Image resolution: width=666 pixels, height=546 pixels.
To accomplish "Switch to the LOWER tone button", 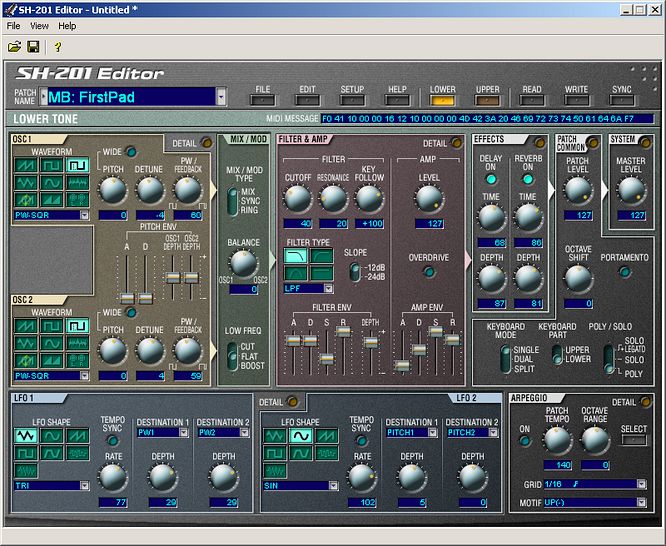I will pyautogui.click(x=442, y=101).
